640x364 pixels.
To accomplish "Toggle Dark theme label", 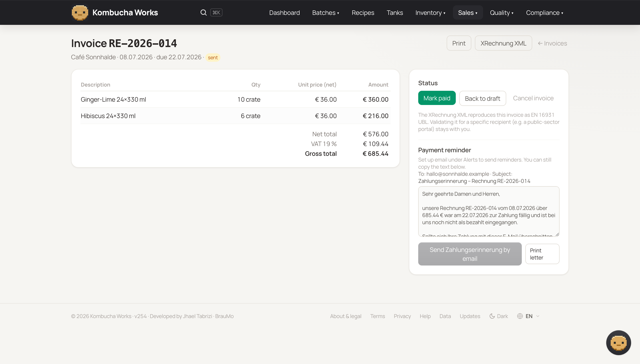I will click(502, 316).
